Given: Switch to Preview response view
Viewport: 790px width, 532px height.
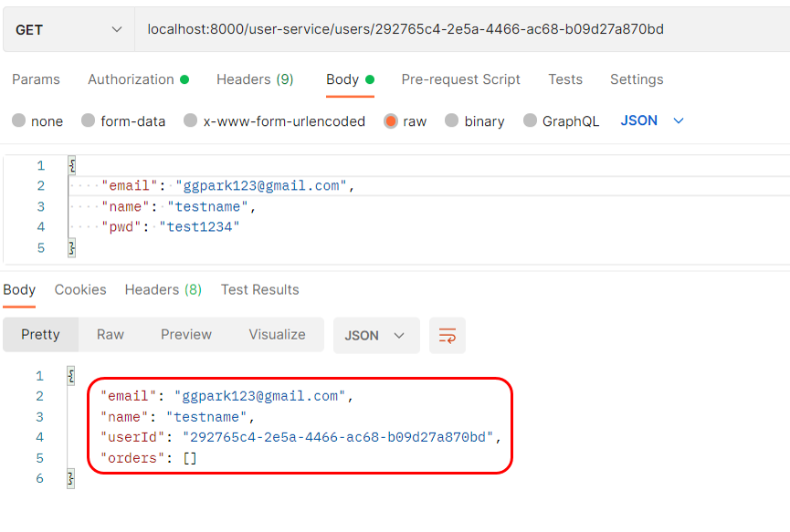Looking at the screenshot, I should pos(186,335).
